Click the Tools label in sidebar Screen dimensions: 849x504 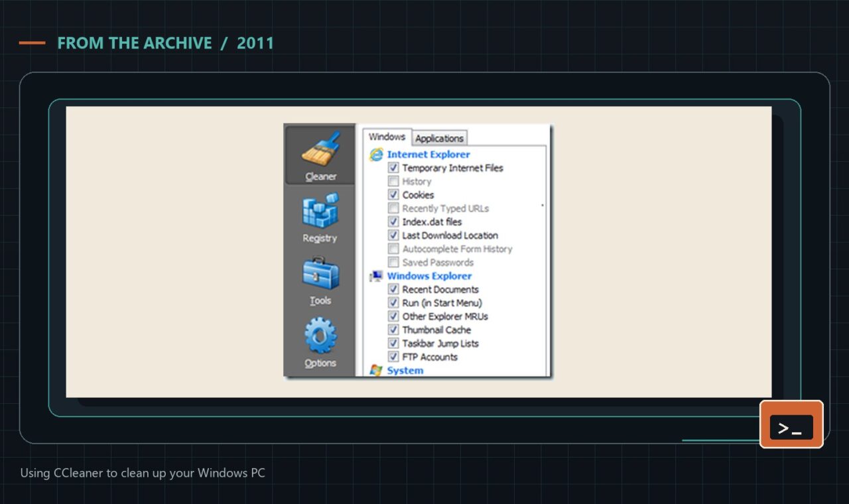[x=320, y=300]
